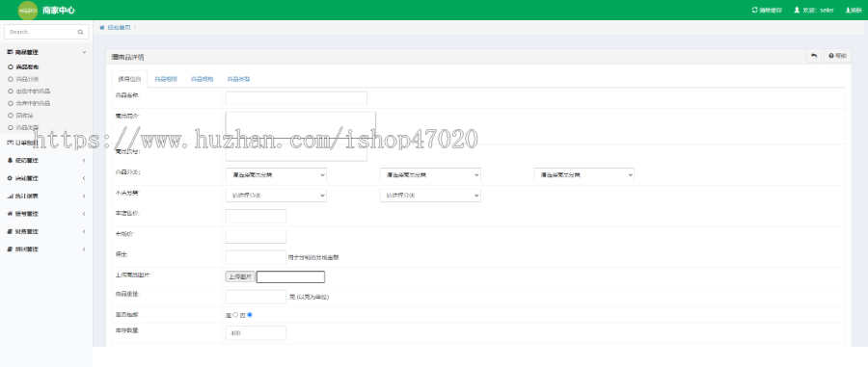The width and height of the screenshot is (868, 367).
Task: Focus the 商品名称 input field
Action: [296, 98]
